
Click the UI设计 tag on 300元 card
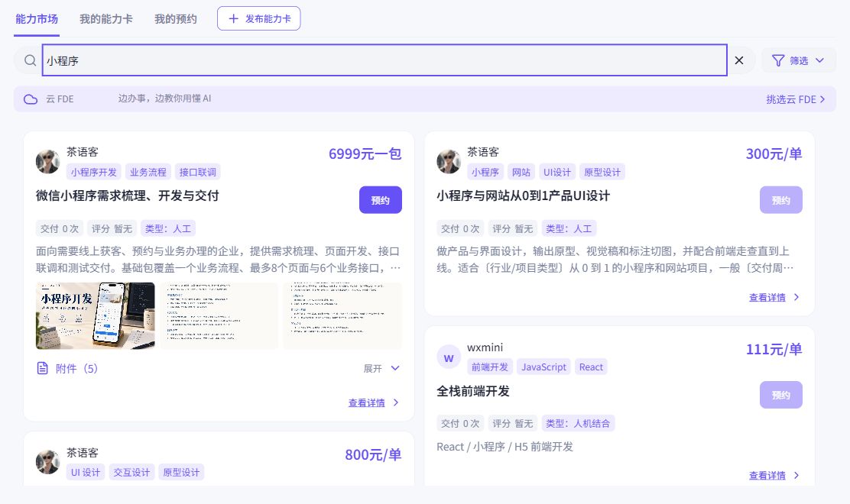557,172
